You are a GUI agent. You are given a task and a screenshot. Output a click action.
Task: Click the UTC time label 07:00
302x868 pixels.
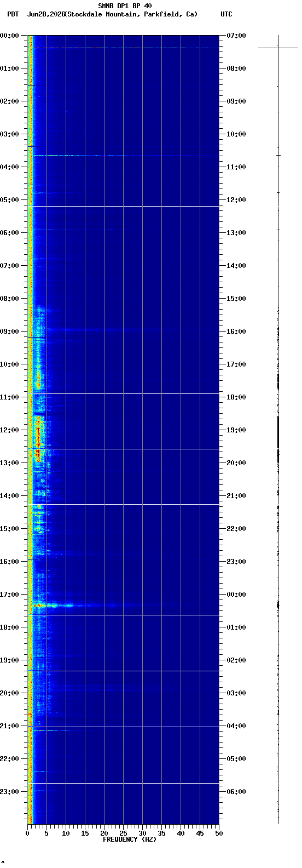(236, 36)
